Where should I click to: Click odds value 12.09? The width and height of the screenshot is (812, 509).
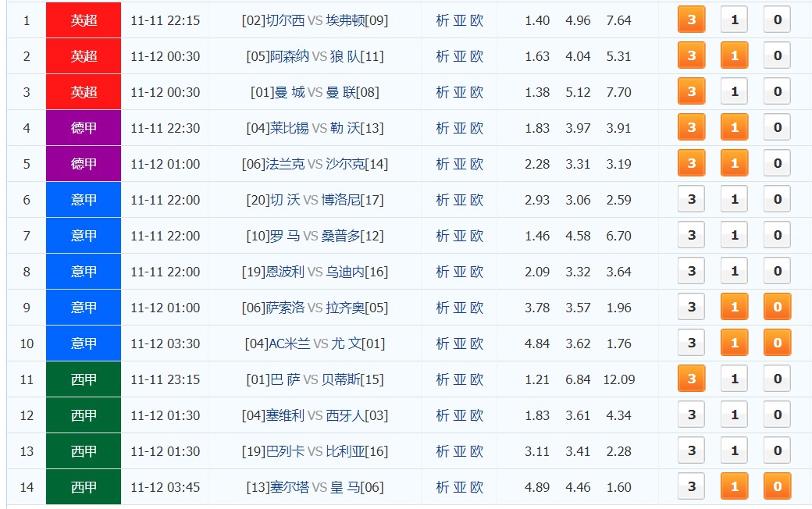[619, 379]
